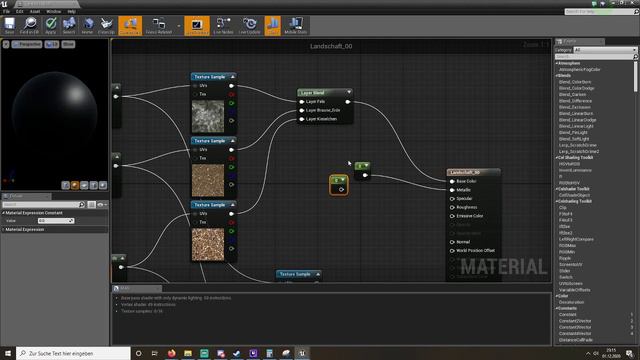Collapse the Blends category in Palette
This screenshot has height=360, width=640.
(556, 76)
